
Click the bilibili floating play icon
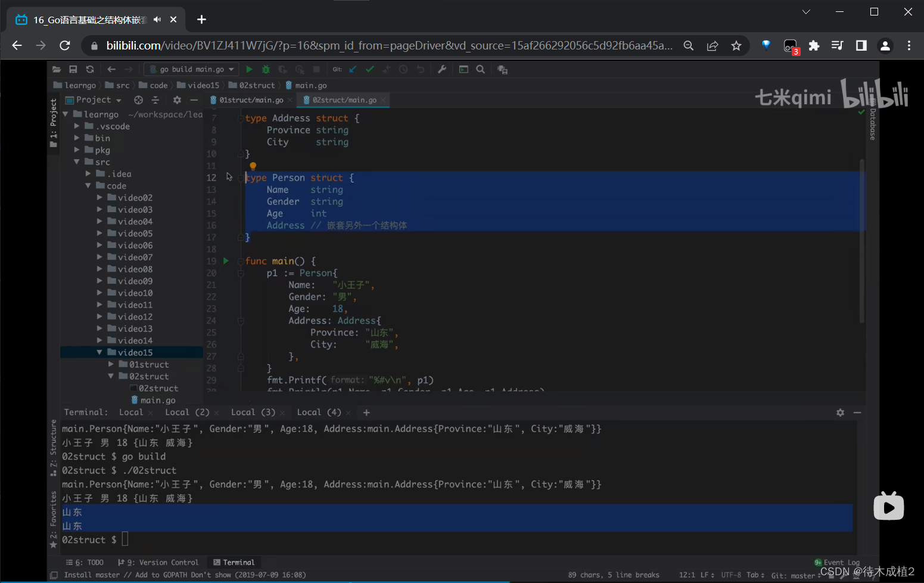888,507
